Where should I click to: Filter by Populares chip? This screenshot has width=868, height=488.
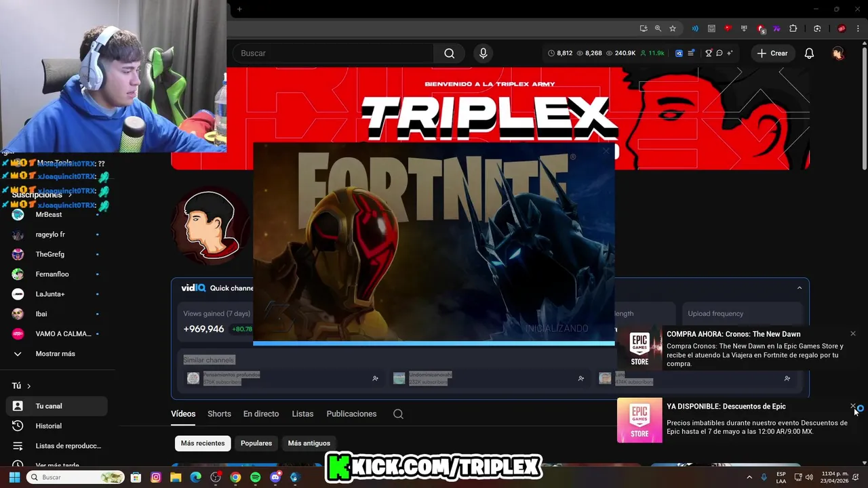(x=256, y=443)
